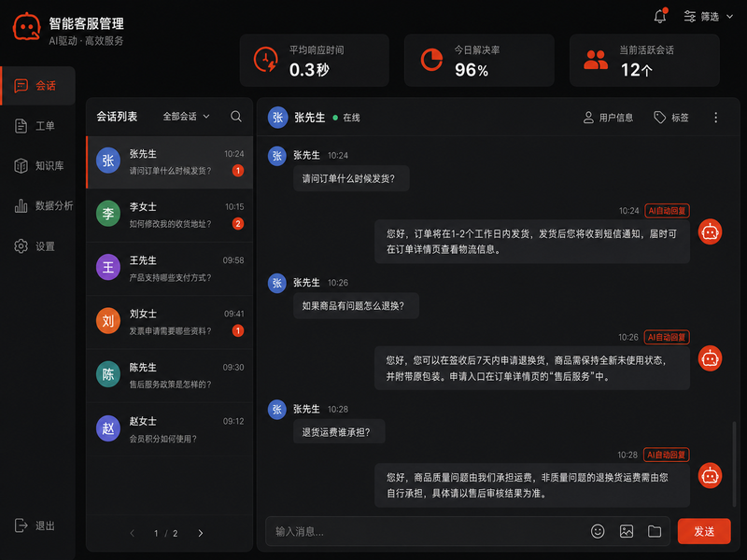This screenshot has height=560, width=747.
Task: Search the conversation list
Action: [x=236, y=117]
